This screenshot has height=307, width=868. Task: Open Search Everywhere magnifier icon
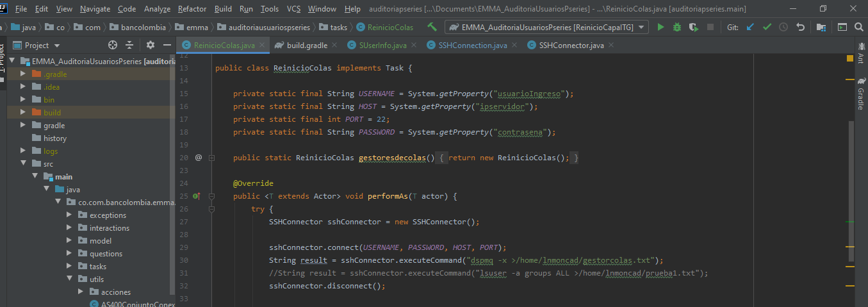click(x=858, y=28)
